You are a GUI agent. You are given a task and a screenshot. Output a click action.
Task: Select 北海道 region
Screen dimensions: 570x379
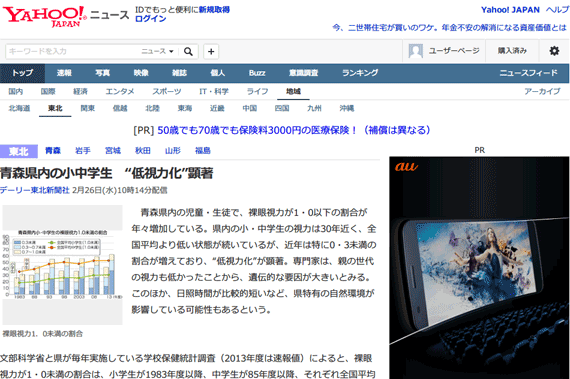click(20, 108)
